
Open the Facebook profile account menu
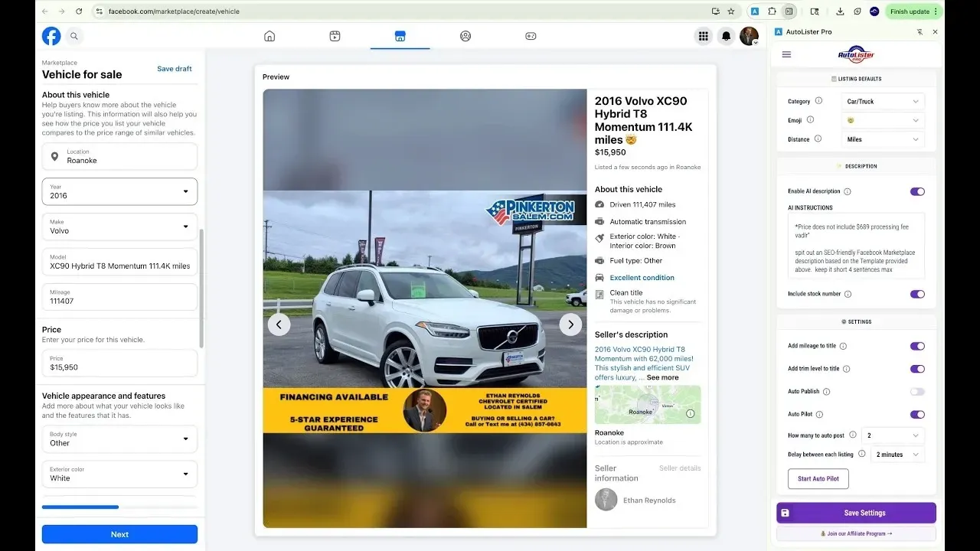(x=749, y=35)
